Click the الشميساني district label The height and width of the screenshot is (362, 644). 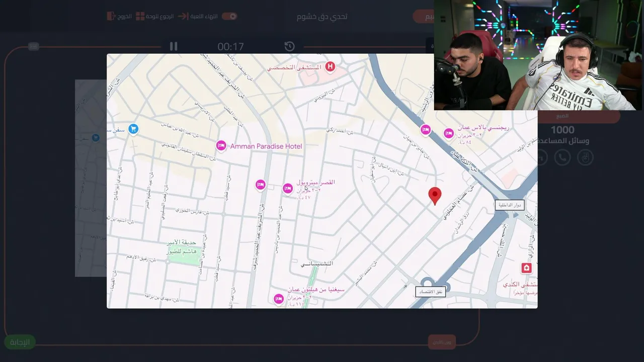(316, 263)
